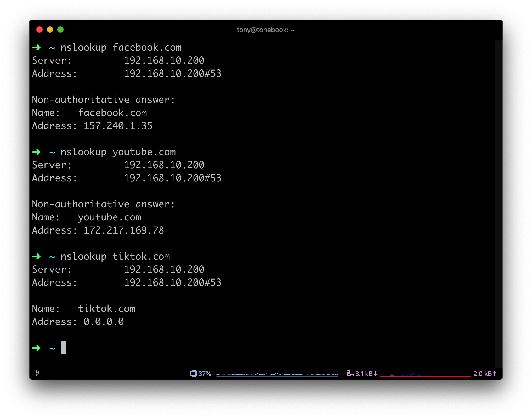Click green prompt arrow on the empty prompt

click(x=36, y=348)
